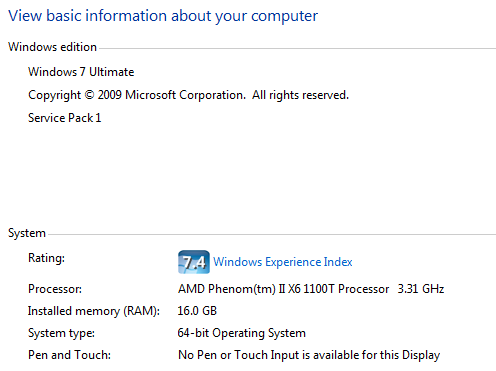Click the 7.4 rating score badge
The height and width of the screenshot is (371, 496).
tap(194, 262)
